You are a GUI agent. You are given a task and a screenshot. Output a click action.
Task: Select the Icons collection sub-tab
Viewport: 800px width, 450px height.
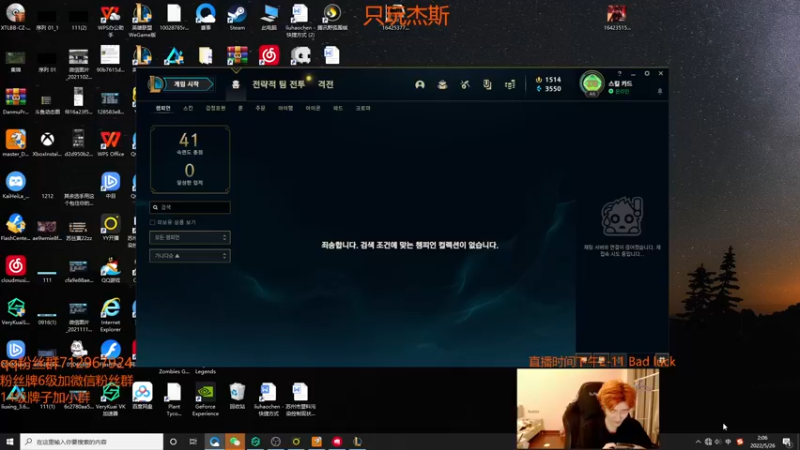pyautogui.click(x=313, y=108)
